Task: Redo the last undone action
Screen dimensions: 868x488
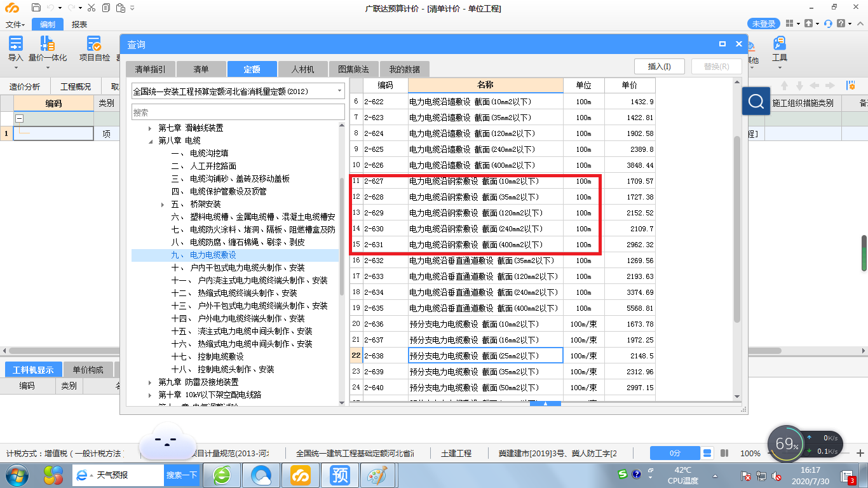Action: 72,8
